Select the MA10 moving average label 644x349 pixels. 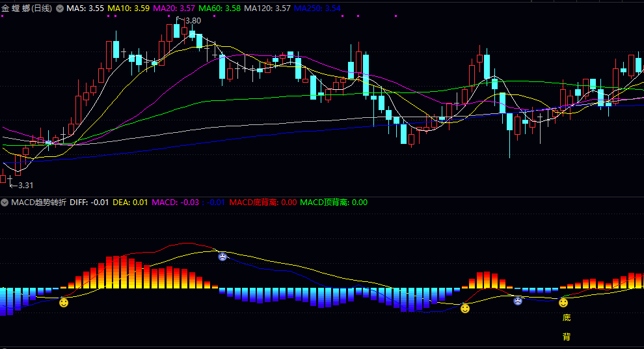tap(128, 8)
